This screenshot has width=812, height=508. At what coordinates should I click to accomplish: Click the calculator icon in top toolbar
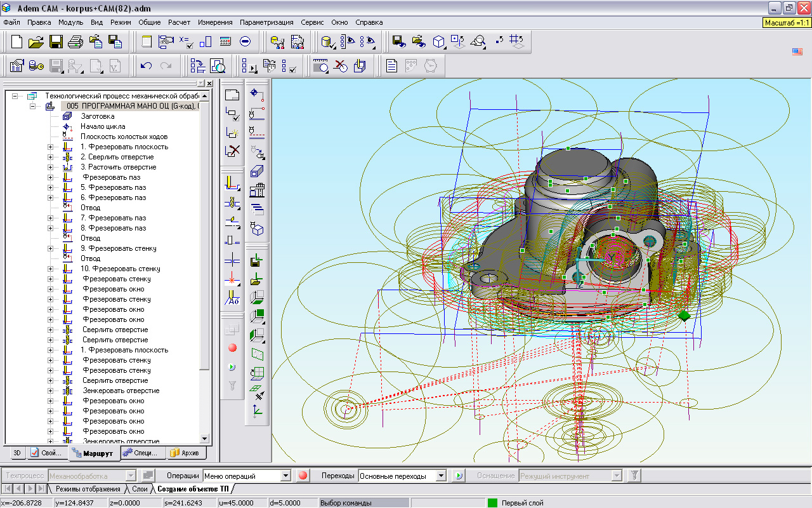[225, 42]
